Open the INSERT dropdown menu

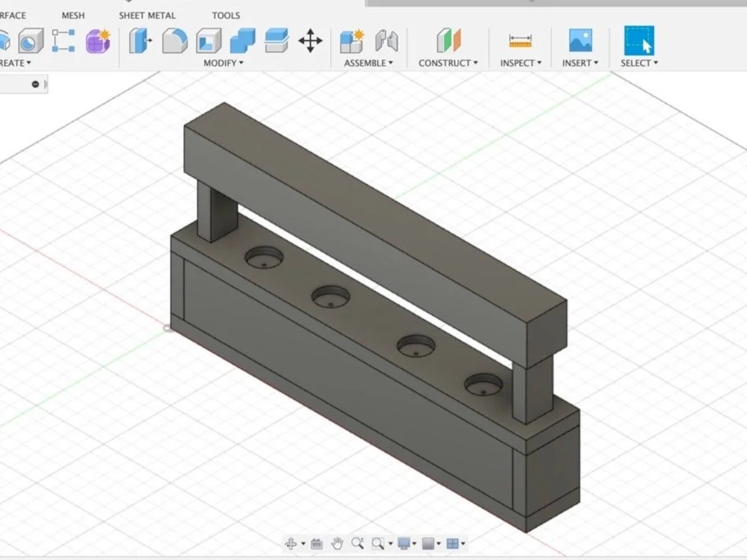(x=580, y=63)
